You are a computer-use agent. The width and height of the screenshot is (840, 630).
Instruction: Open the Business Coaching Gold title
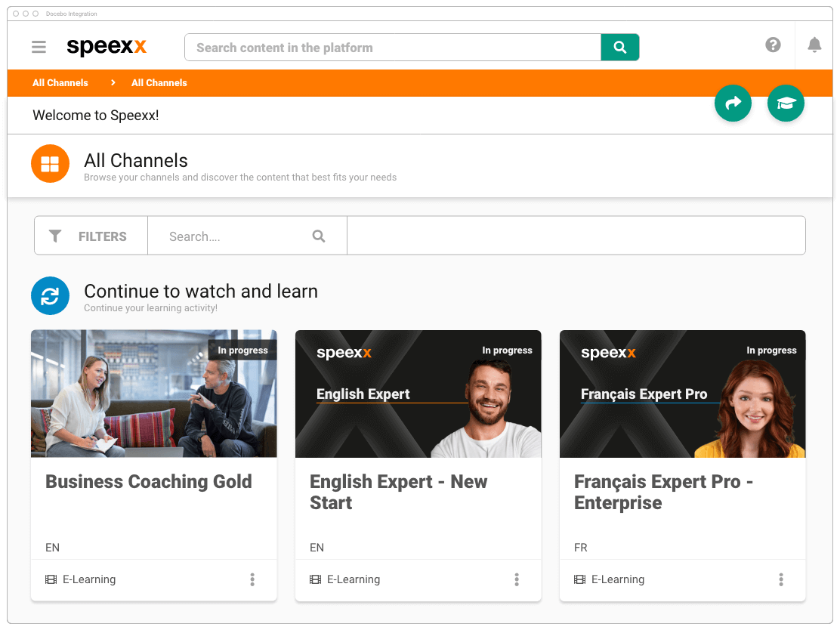[148, 482]
